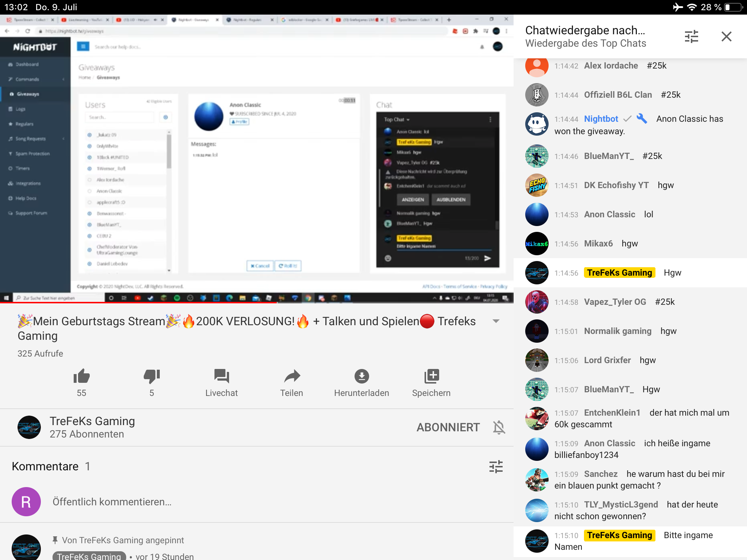The width and height of the screenshot is (747, 560).
Task: Open TLY_MysticL3gend's chat avatar
Action: tap(537, 510)
